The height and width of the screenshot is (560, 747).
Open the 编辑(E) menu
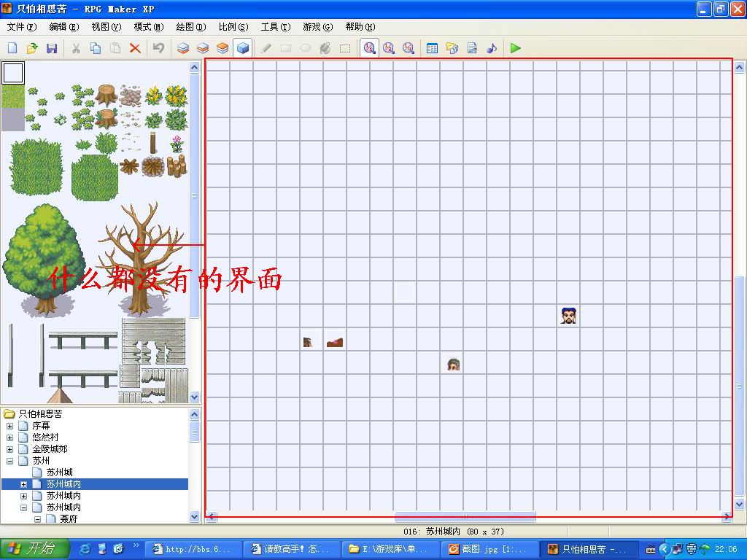tap(64, 27)
